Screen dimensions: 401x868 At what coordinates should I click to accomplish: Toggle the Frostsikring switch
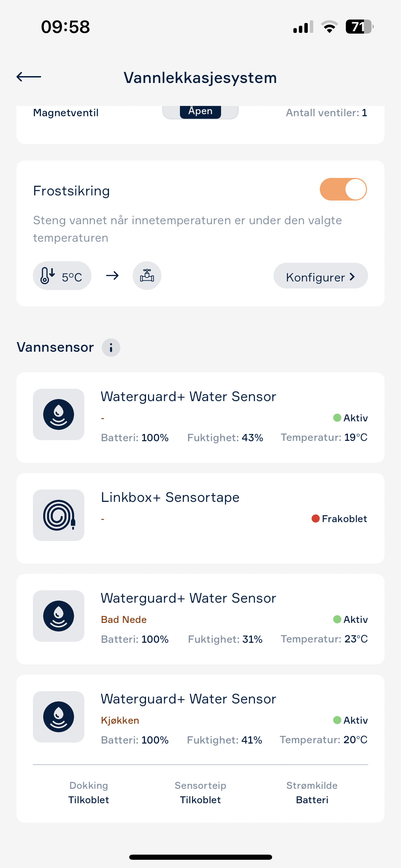pos(343,189)
